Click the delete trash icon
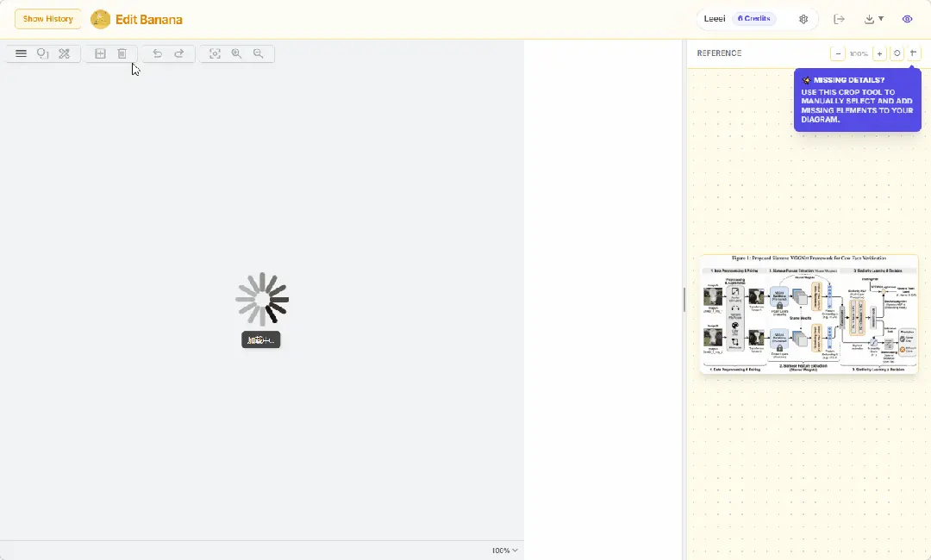The height and width of the screenshot is (560, 931). (122, 53)
